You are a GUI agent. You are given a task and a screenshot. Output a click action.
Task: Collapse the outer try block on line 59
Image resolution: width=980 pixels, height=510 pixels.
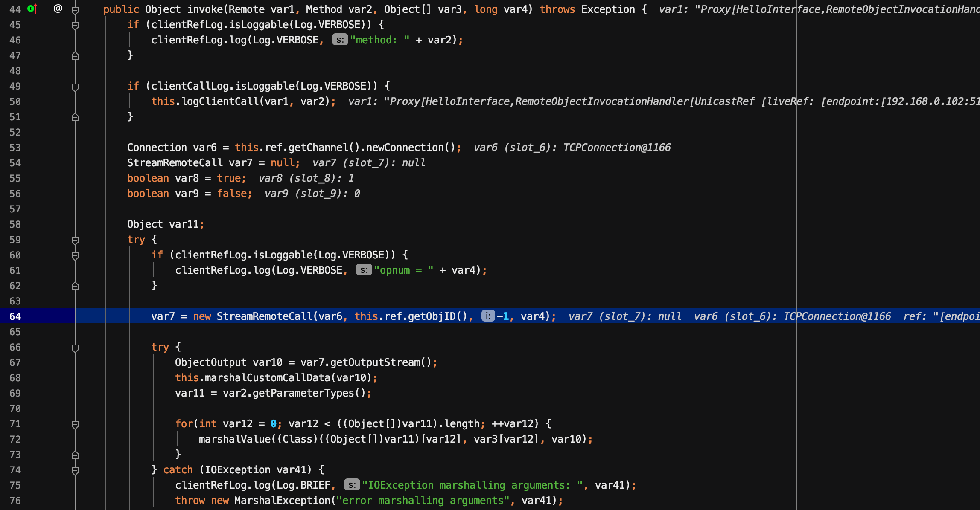[75, 241]
